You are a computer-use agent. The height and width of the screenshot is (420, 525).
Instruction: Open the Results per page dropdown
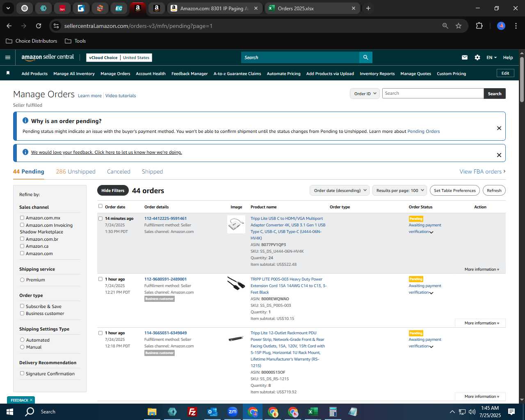click(x=400, y=190)
